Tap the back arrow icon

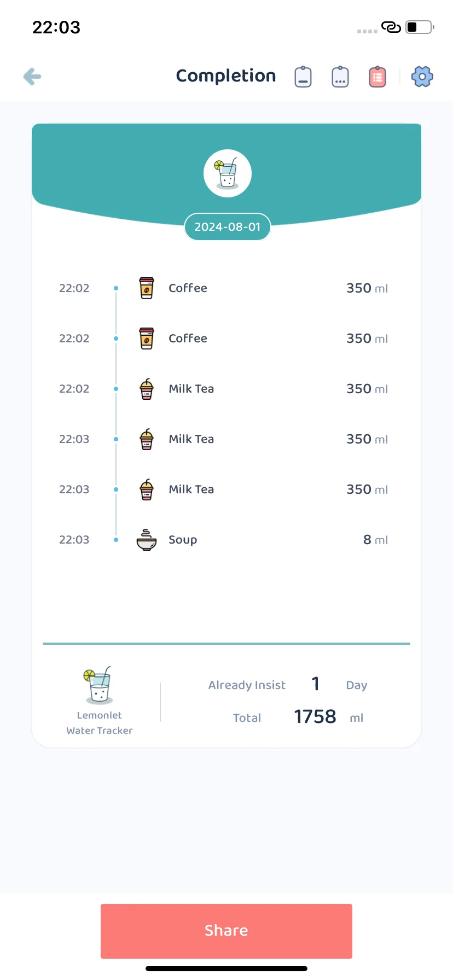coord(32,77)
